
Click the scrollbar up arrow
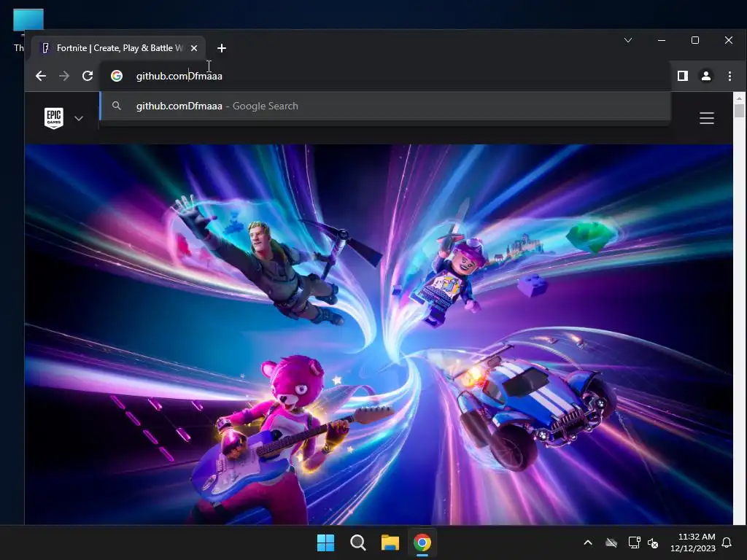click(739, 98)
